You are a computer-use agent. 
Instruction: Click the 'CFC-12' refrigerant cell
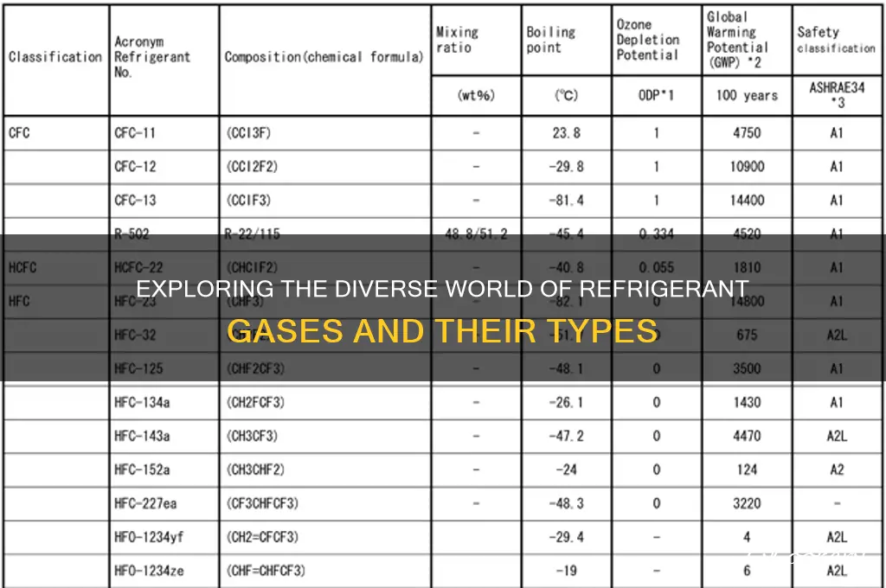pyautogui.click(x=135, y=167)
